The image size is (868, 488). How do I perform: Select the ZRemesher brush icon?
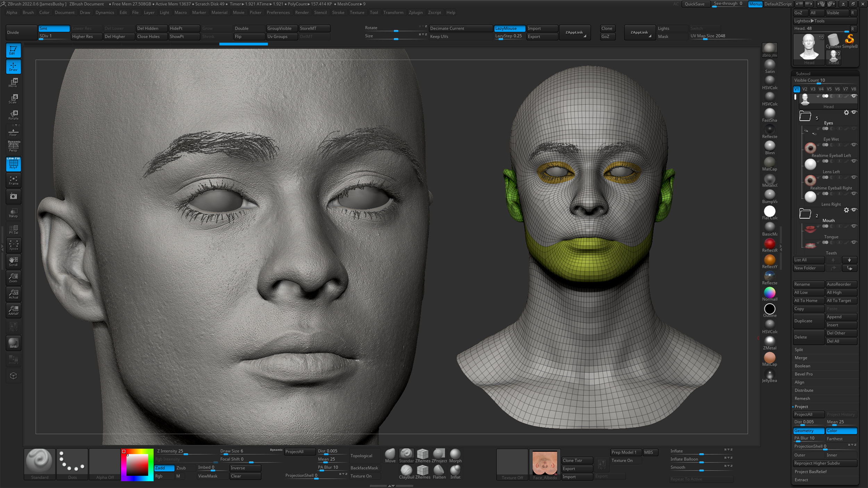[x=423, y=454]
